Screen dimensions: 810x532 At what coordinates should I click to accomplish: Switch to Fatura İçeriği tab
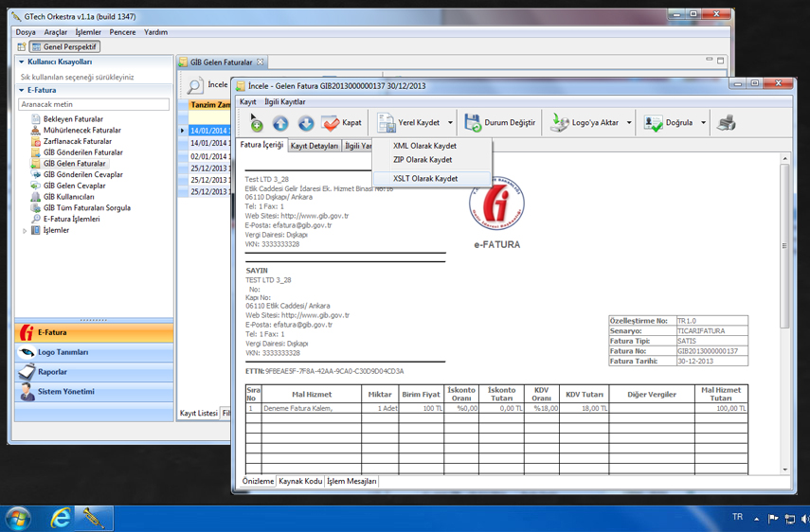261,146
